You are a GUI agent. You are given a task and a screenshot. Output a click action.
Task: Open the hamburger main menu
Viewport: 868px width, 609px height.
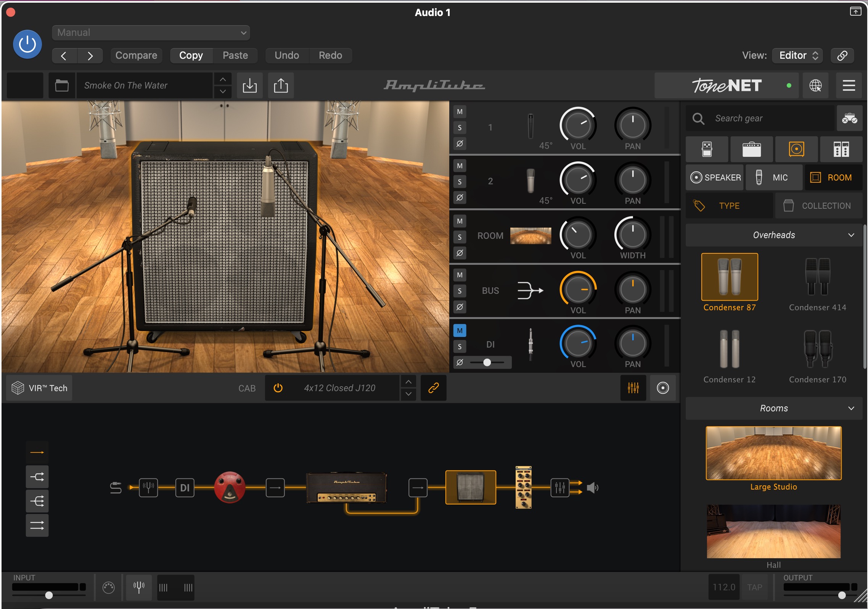point(849,85)
